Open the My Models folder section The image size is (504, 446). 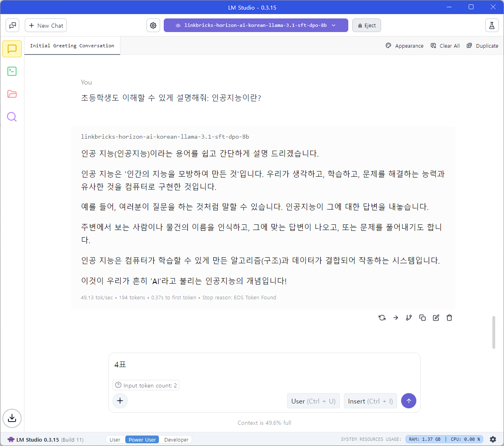[12, 94]
